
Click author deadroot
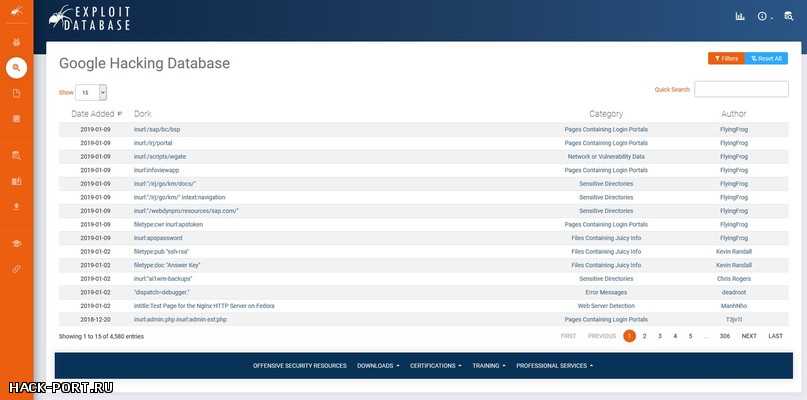[x=733, y=292]
